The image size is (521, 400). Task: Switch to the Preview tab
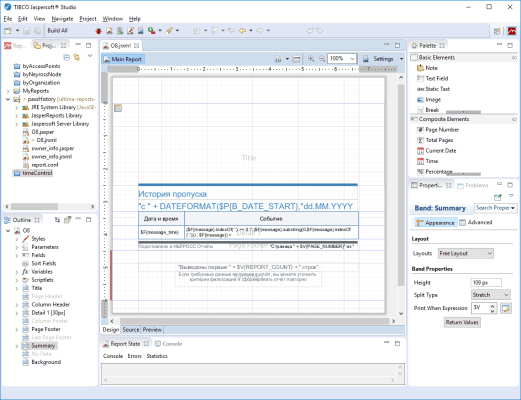pyautogui.click(x=152, y=329)
